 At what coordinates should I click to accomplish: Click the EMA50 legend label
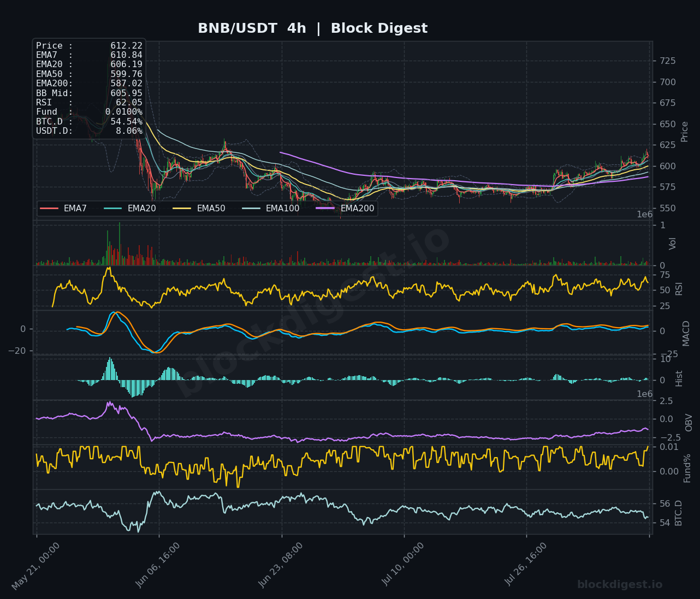pos(211,209)
